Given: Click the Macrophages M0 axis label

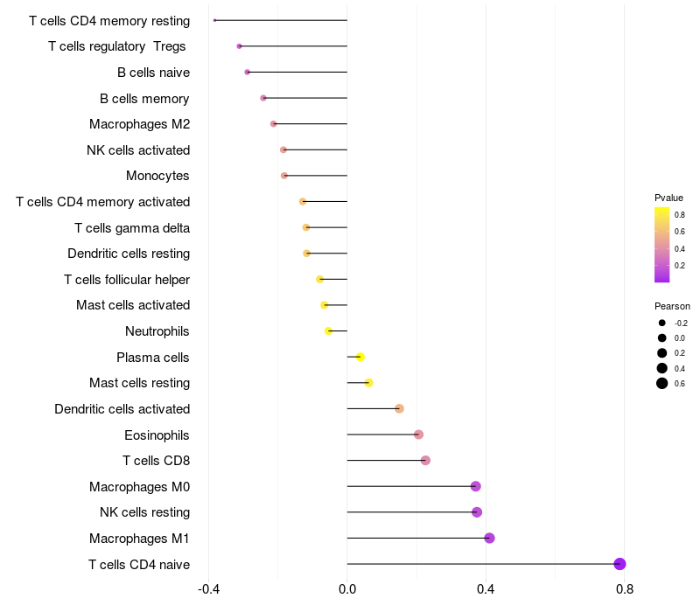Looking at the screenshot, I should tap(140, 487).
